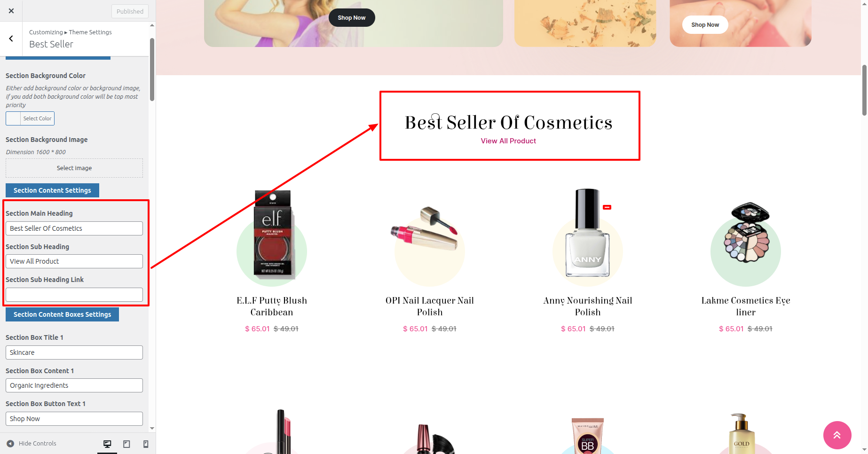Switch to tablet preview device icon
Image resolution: width=868 pixels, height=454 pixels.
pos(126,444)
